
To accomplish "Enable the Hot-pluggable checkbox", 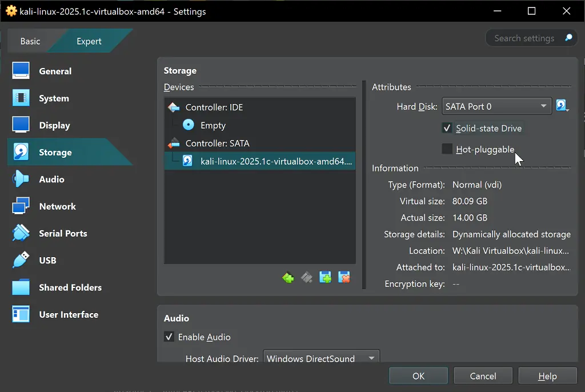I will (447, 149).
